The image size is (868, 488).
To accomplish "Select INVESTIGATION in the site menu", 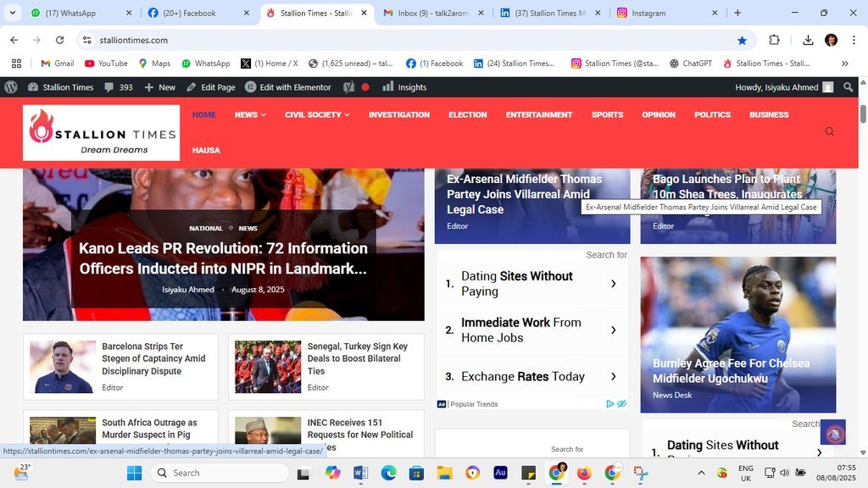I will (399, 114).
